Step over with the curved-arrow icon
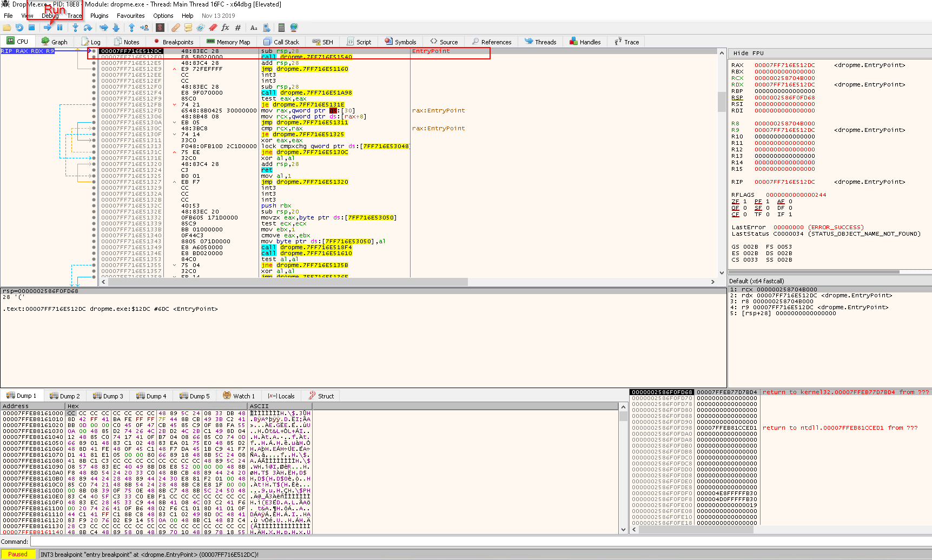This screenshot has width=932, height=560. click(88, 28)
